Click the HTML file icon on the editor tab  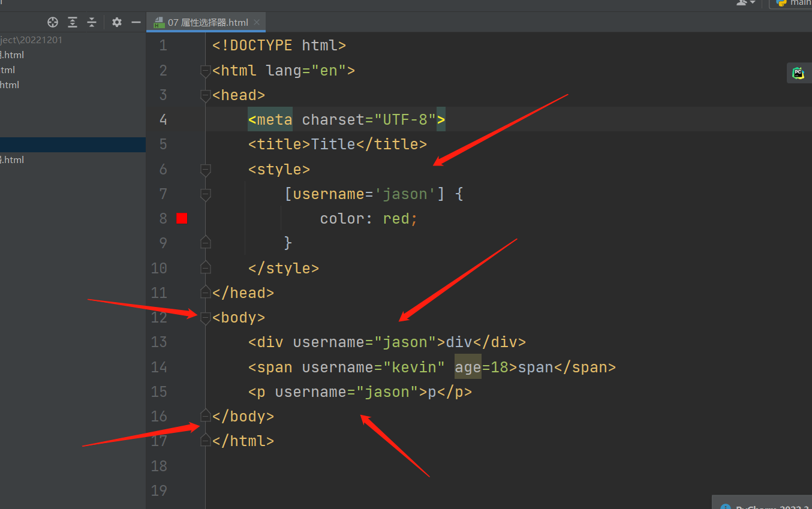click(158, 23)
